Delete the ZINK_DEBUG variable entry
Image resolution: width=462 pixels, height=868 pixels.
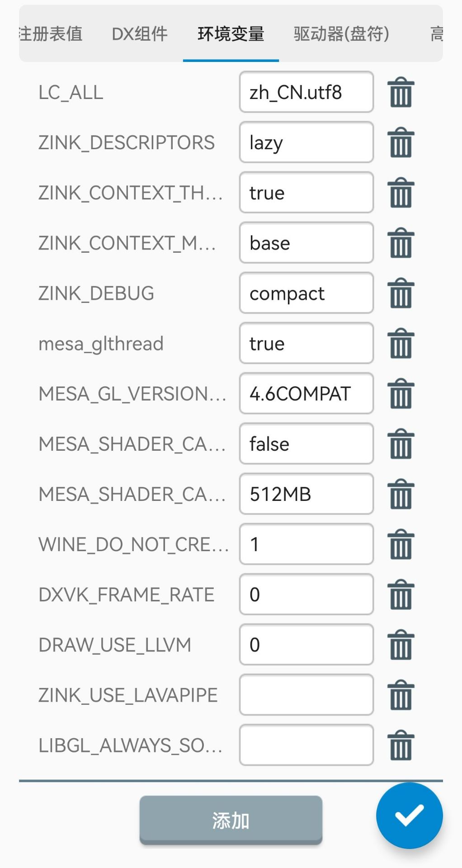pos(401,293)
